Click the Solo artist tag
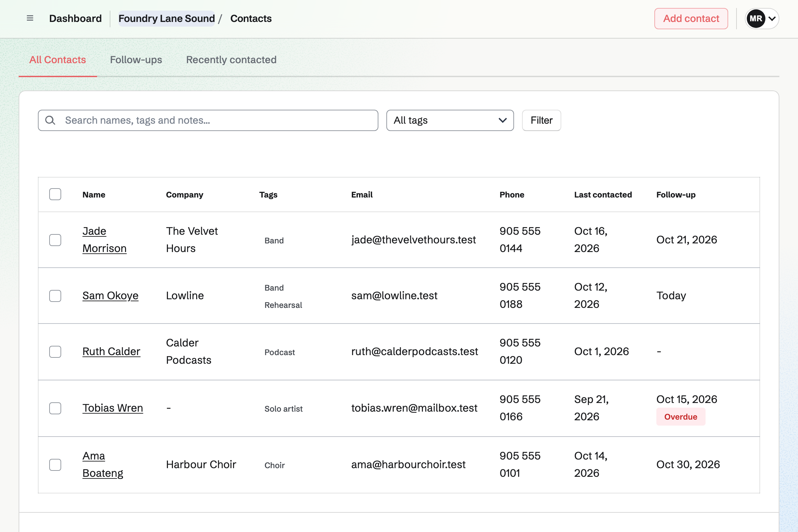 click(x=283, y=409)
